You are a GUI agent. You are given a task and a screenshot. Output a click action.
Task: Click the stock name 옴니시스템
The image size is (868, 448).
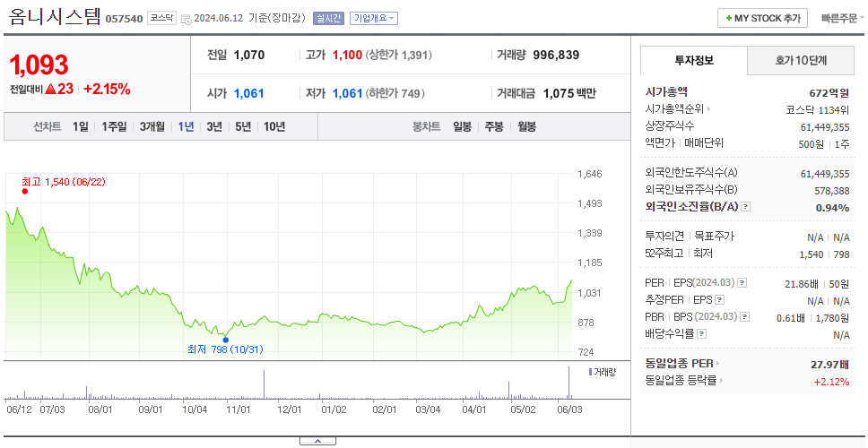[x=54, y=17]
